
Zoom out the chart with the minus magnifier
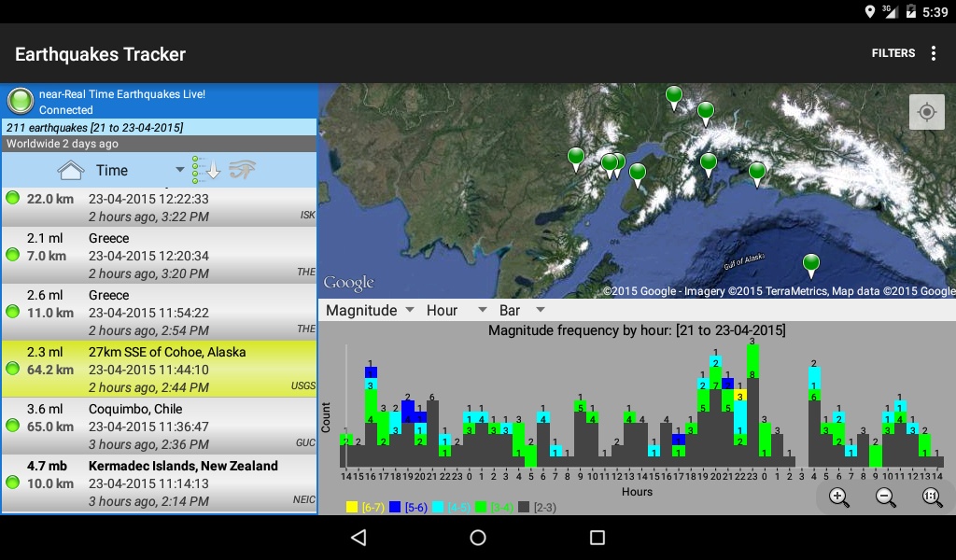point(885,497)
